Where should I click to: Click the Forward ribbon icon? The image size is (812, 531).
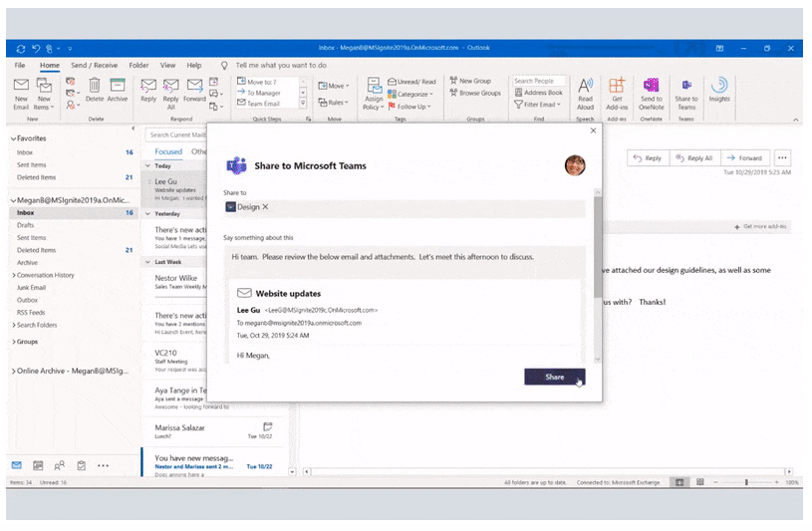pyautogui.click(x=194, y=90)
